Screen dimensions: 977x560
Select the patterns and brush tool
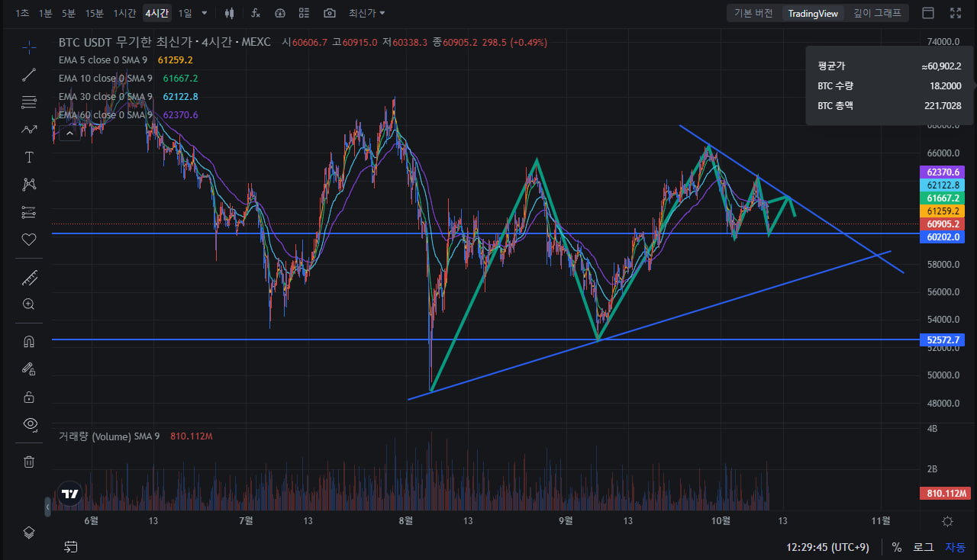(x=29, y=130)
